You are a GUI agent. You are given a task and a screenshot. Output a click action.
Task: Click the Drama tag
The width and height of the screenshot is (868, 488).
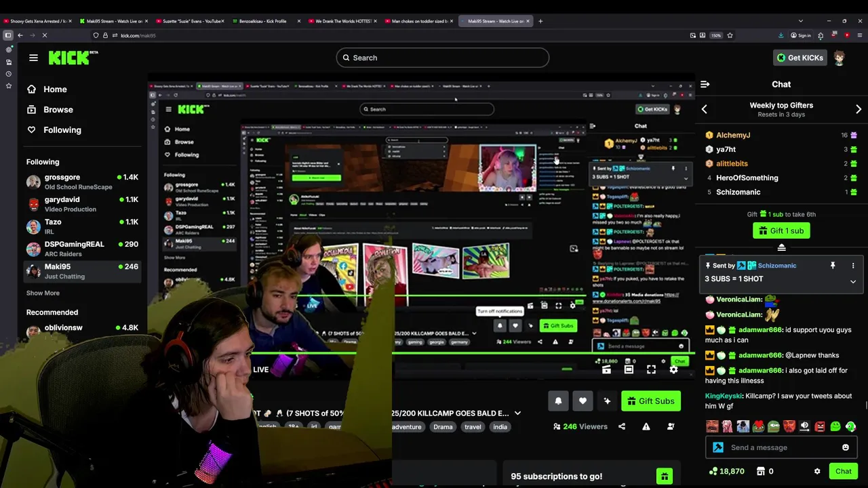point(443,427)
